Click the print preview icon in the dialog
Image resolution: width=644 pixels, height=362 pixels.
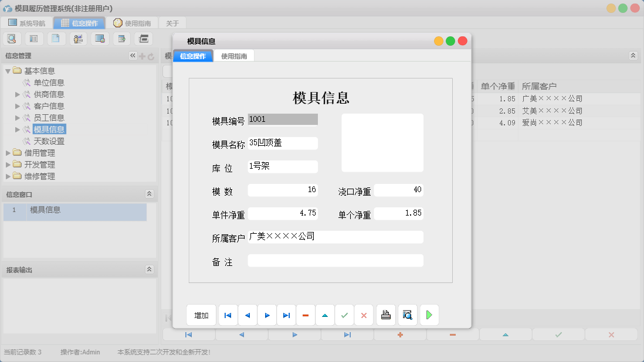(x=407, y=315)
